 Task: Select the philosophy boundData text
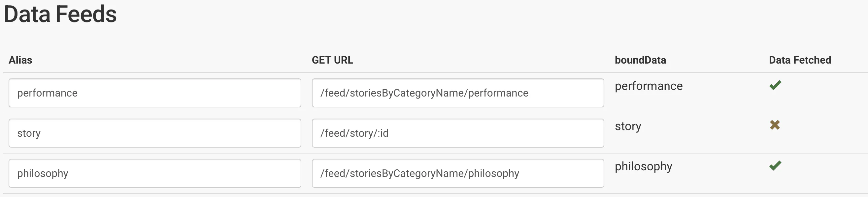(643, 166)
